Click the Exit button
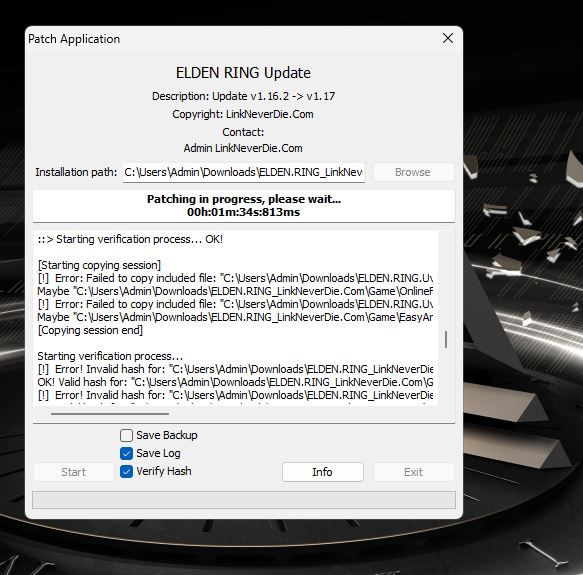The image size is (583, 575). click(413, 472)
